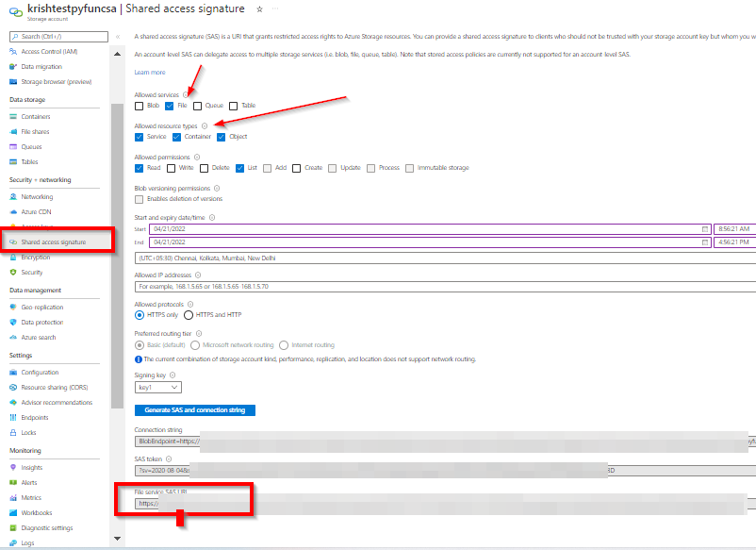Screen dimensions: 756x550
Task: Click the Data protection icon
Action: 13,323
